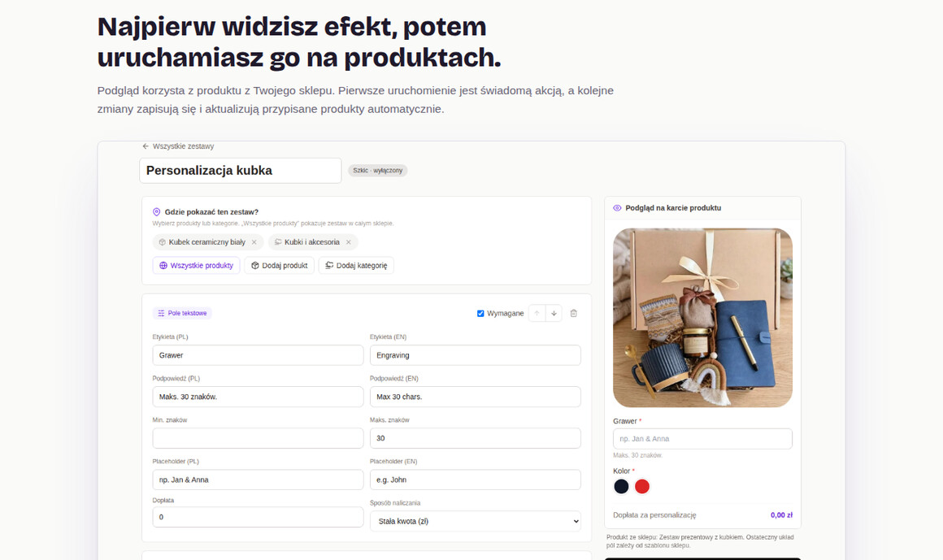Click the Podpowiedź (EN) input
This screenshot has width=943, height=560.
pyautogui.click(x=475, y=397)
